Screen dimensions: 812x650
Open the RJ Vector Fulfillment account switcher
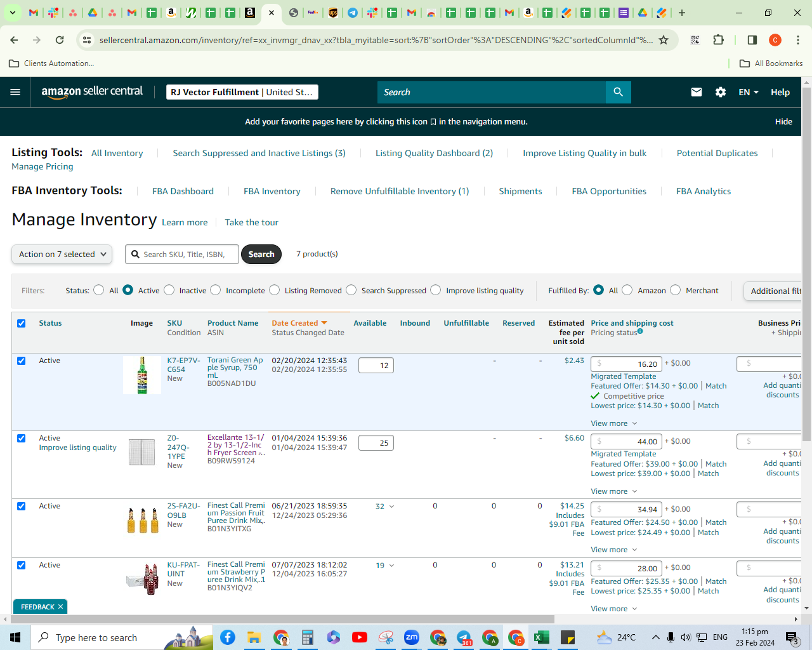[x=242, y=92]
